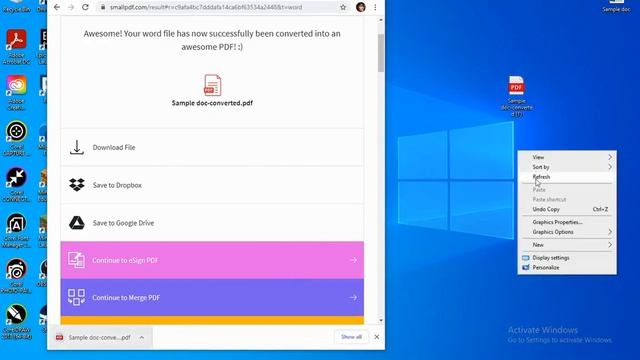Expand View submenu in context menu
The width and height of the screenshot is (640, 360).
(567, 157)
